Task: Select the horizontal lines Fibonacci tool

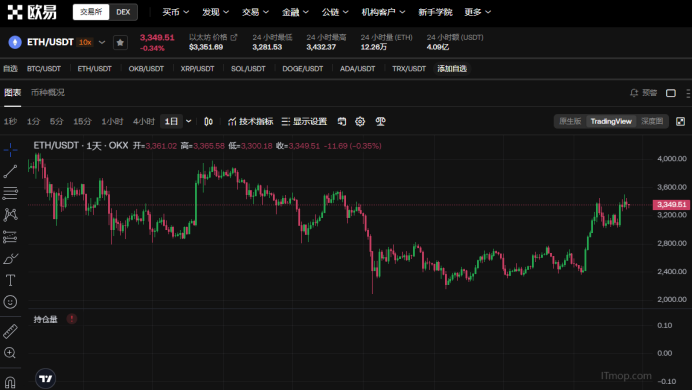Action: coord(11,193)
